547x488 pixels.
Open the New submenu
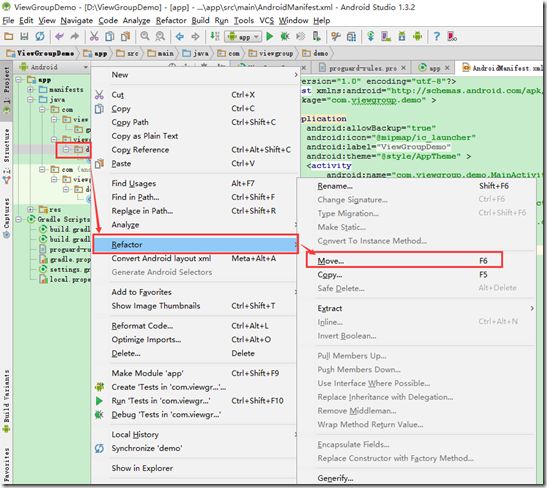(194, 75)
